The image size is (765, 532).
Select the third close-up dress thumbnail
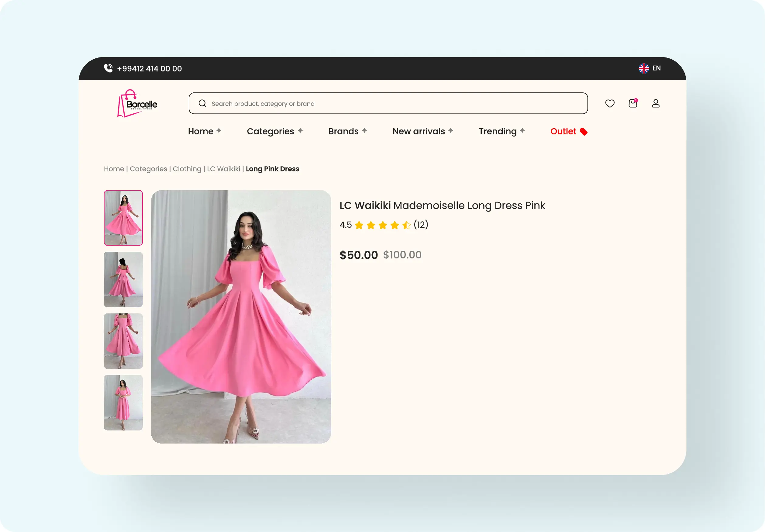tap(123, 341)
